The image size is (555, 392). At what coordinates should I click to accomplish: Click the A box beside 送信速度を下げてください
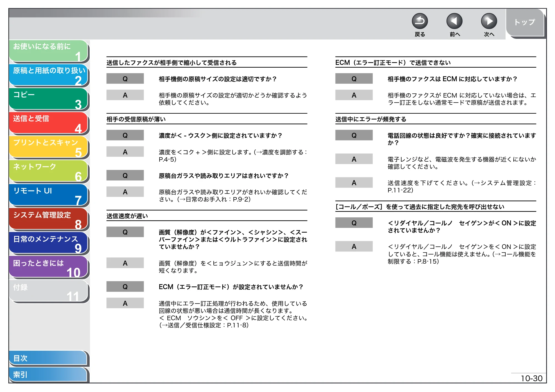coord(354,183)
